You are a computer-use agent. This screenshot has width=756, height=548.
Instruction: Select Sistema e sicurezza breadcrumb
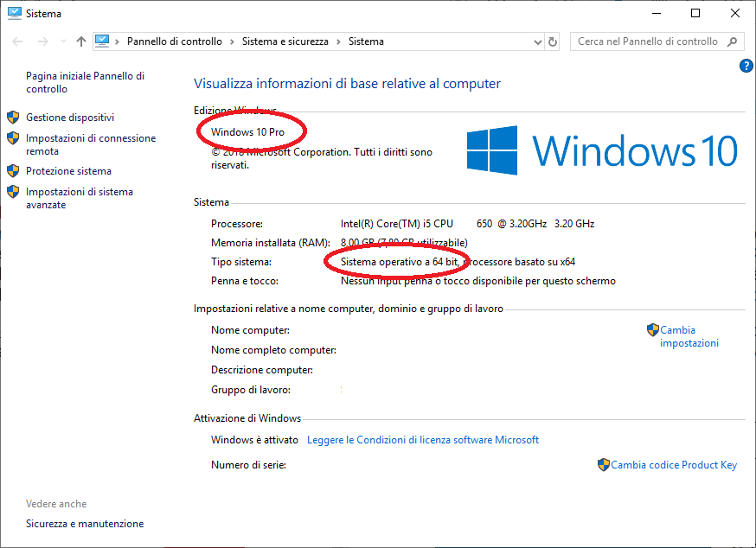coord(285,41)
